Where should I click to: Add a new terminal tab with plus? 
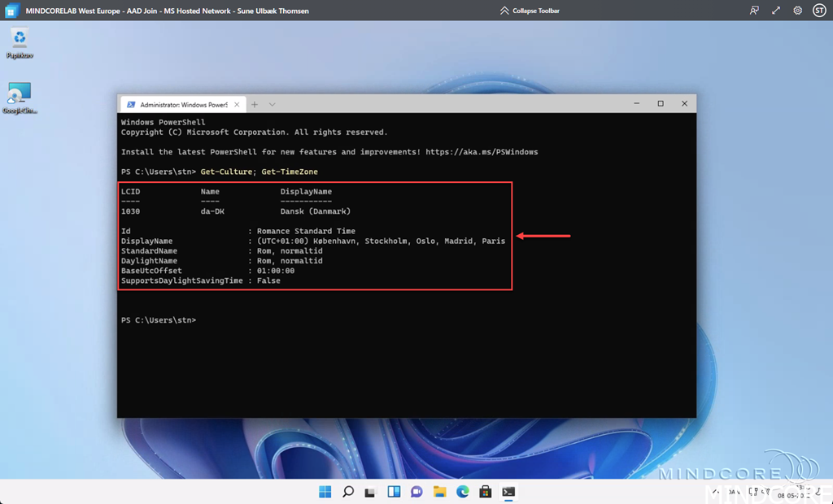(x=255, y=105)
